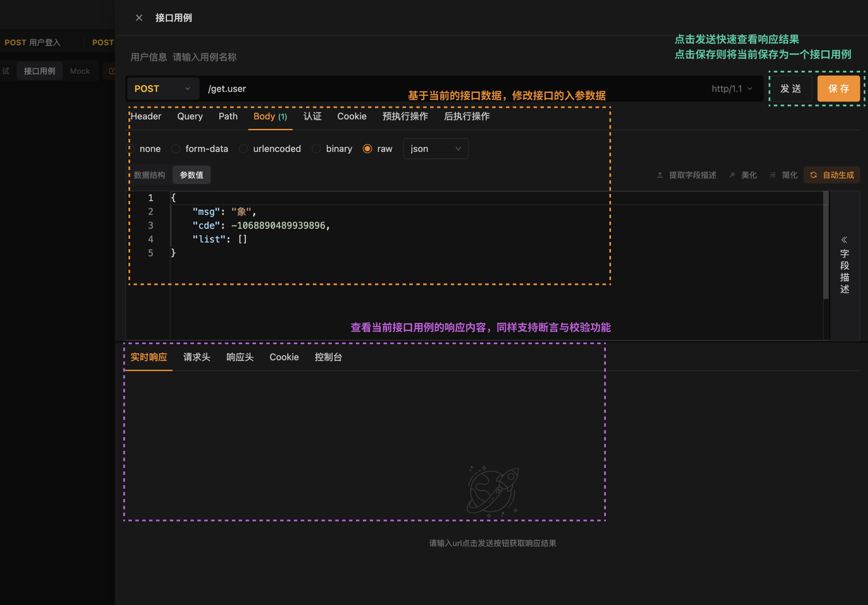Click in the 请输入用例名称 name field

(205, 57)
